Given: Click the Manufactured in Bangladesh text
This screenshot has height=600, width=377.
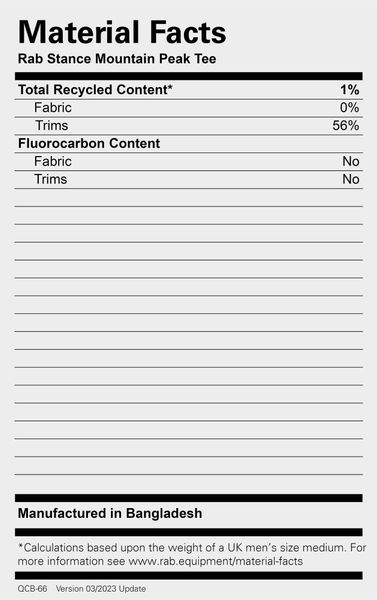Looking at the screenshot, I should point(110,513).
